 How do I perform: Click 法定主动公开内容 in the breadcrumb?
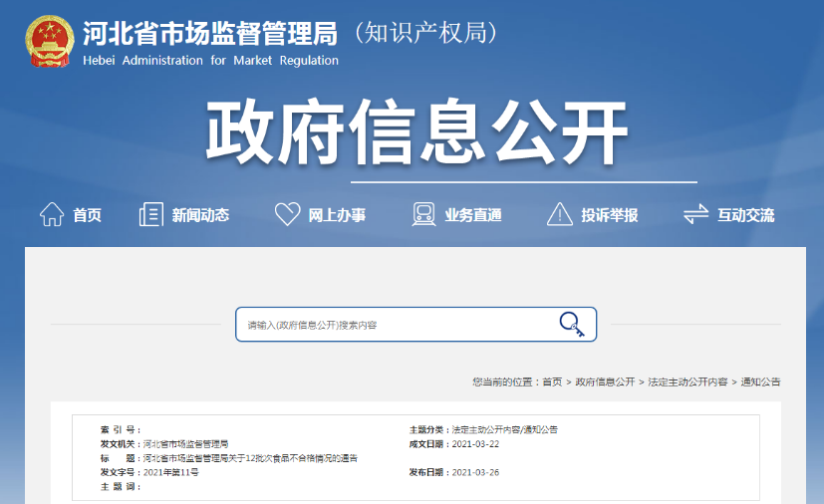[x=687, y=382]
